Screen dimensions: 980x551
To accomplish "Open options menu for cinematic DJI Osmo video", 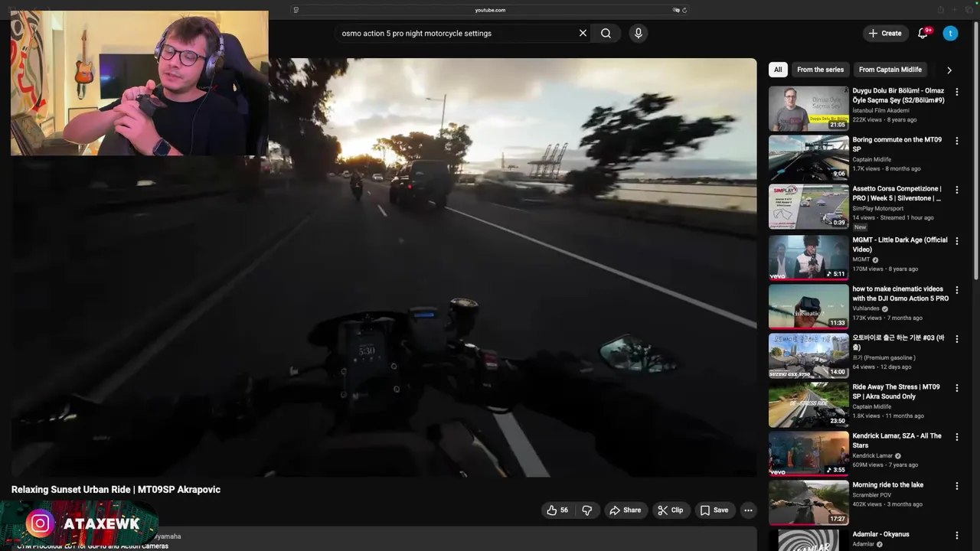I will (956, 290).
